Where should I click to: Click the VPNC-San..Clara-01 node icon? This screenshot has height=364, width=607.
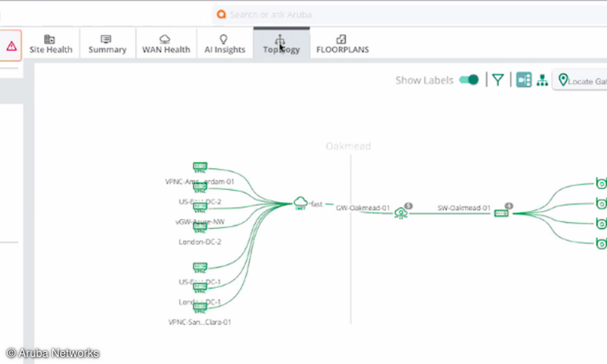pos(200,308)
